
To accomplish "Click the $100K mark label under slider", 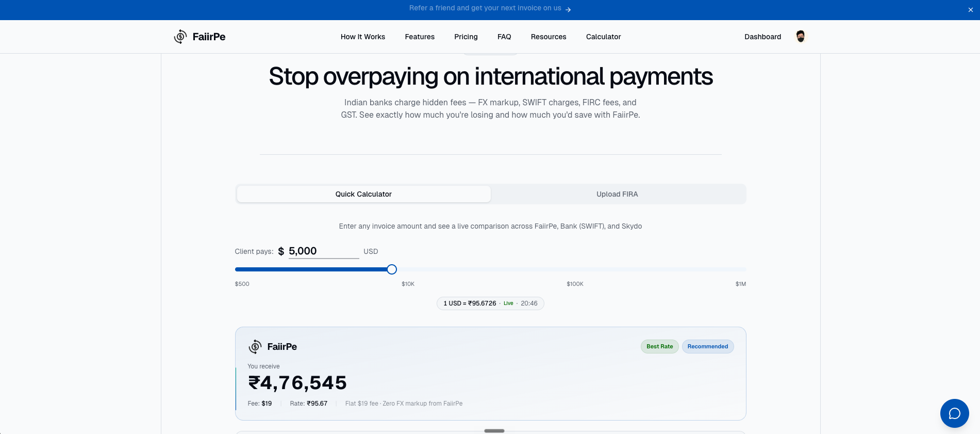I will point(575,284).
